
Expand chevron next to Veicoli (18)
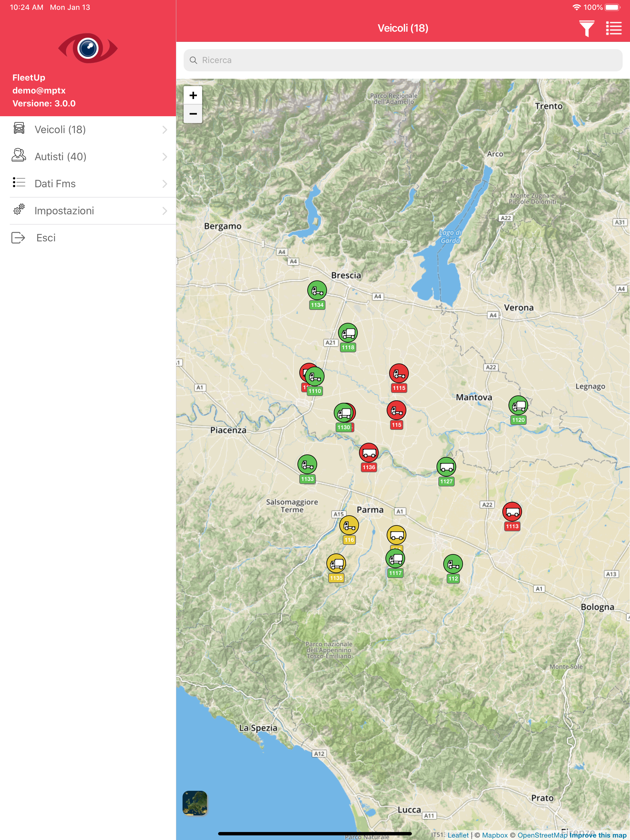(165, 130)
